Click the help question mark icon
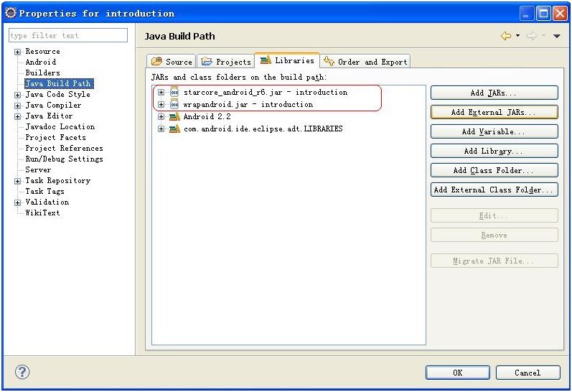This screenshot has height=392, width=572. 23,372
